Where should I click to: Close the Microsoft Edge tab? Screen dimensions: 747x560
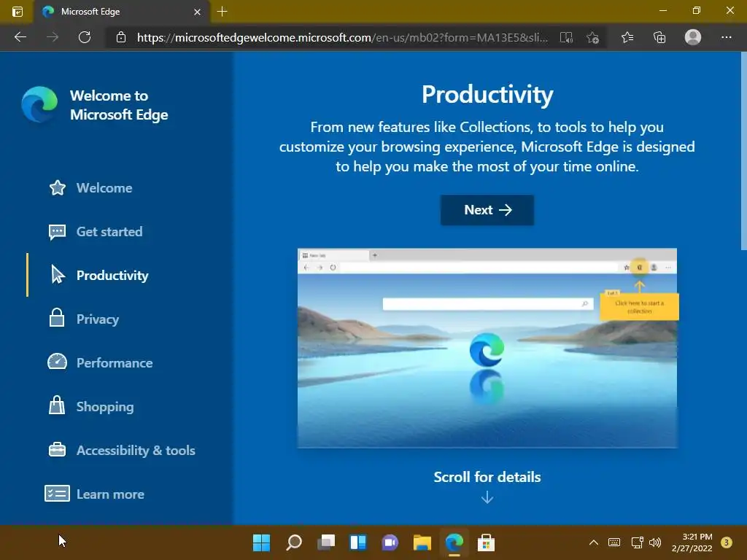[197, 12]
